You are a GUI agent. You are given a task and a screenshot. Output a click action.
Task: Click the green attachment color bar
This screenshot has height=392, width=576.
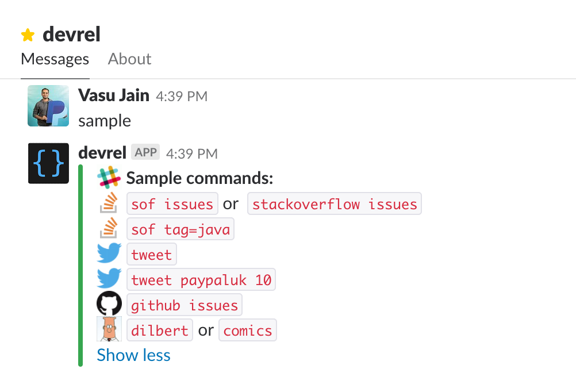coord(80,266)
